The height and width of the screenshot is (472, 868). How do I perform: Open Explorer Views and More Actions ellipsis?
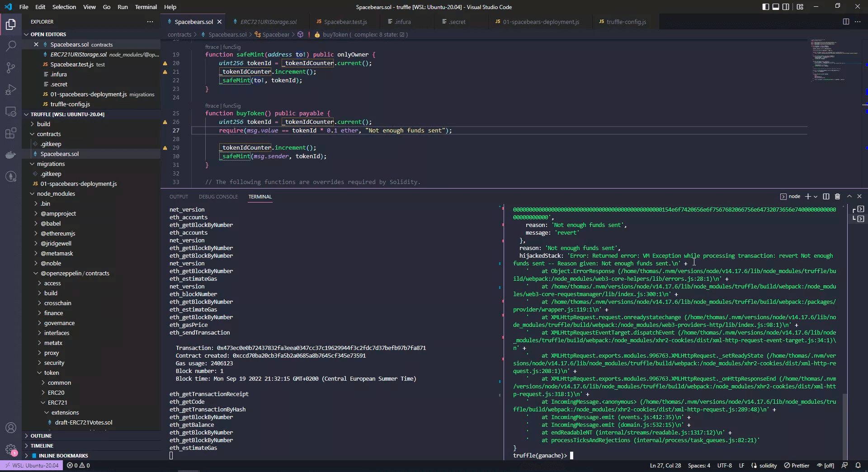pos(150,22)
